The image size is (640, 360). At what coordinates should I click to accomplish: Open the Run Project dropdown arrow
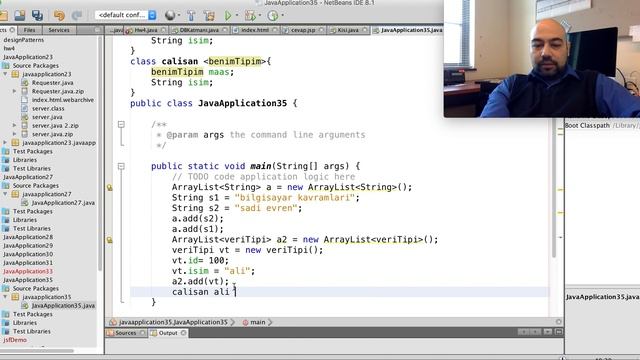[x=237, y=16]
